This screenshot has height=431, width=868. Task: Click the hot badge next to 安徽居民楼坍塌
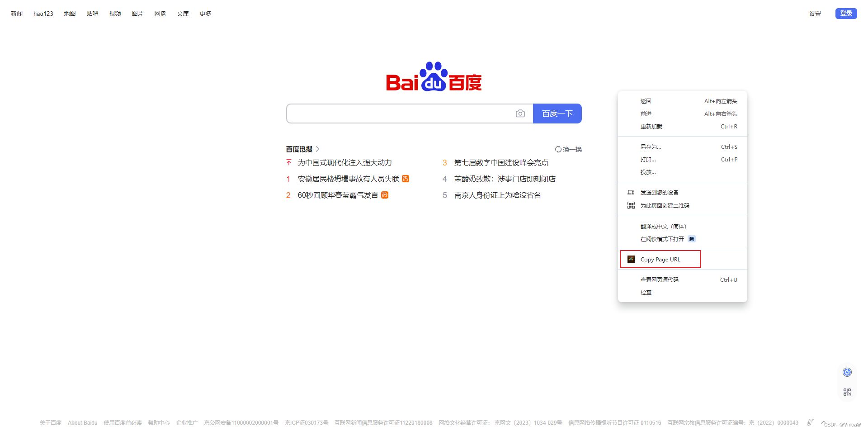tap(406, 179)
